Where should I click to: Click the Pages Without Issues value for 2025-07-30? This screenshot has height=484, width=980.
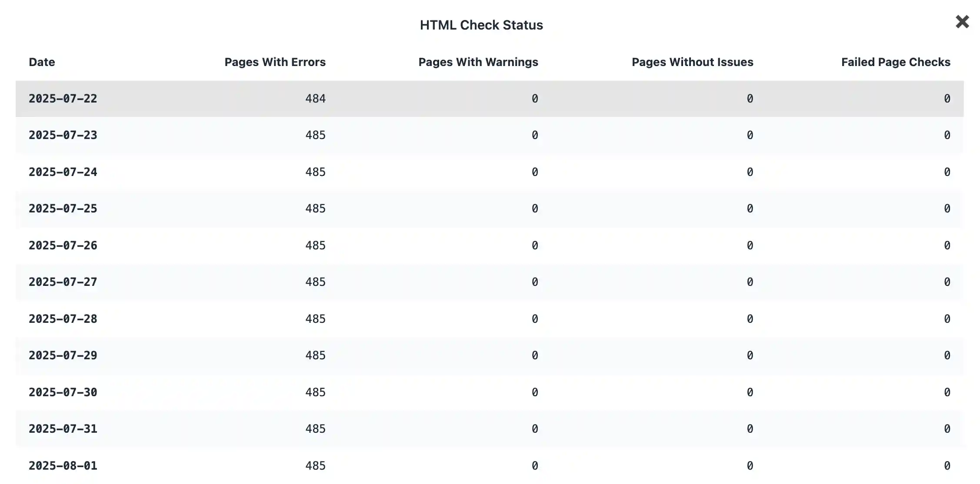coord(750,392)
